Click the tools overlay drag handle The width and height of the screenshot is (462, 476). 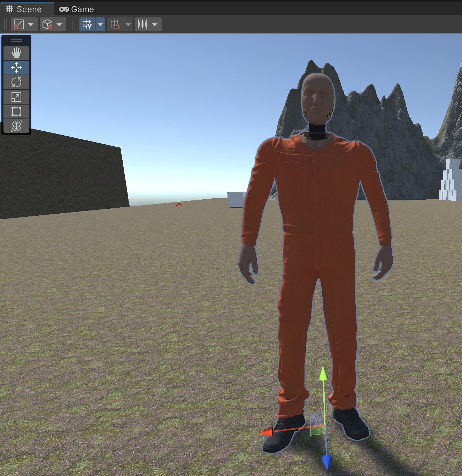pyautogui.click(x=16, y=40)
